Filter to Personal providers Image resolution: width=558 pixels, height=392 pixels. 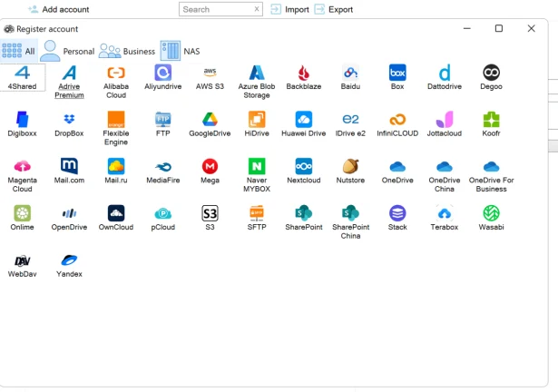(x=67, y=51)
